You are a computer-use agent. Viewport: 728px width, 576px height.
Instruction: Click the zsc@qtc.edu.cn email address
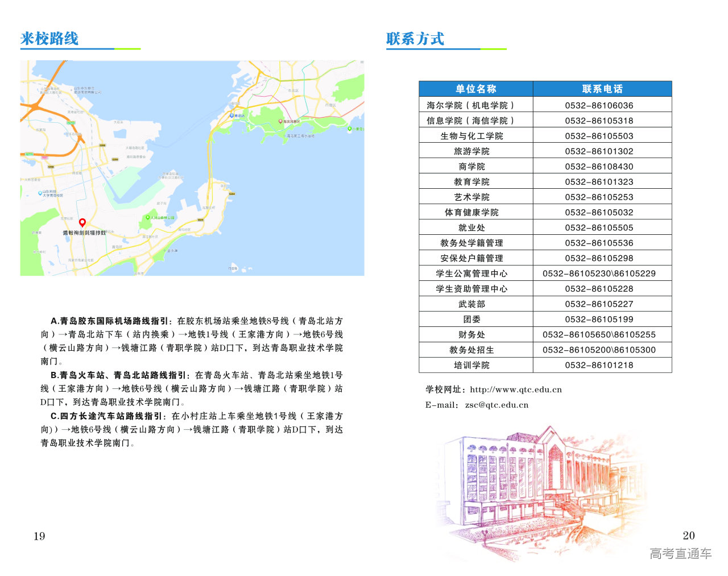tap(497, 405)
